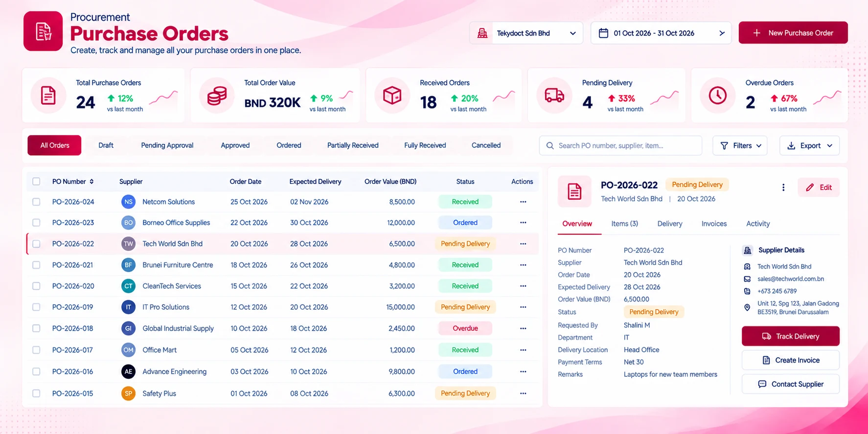Image resolution: width=868 pixels, height=434 pixels.
Task: Open actions menu for PO-2026-018
Action: tap(523, 328)
